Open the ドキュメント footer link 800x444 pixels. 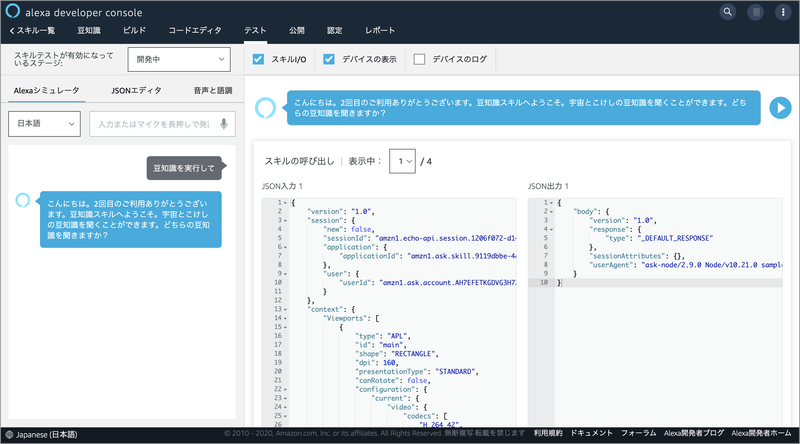tap(591, 433)
